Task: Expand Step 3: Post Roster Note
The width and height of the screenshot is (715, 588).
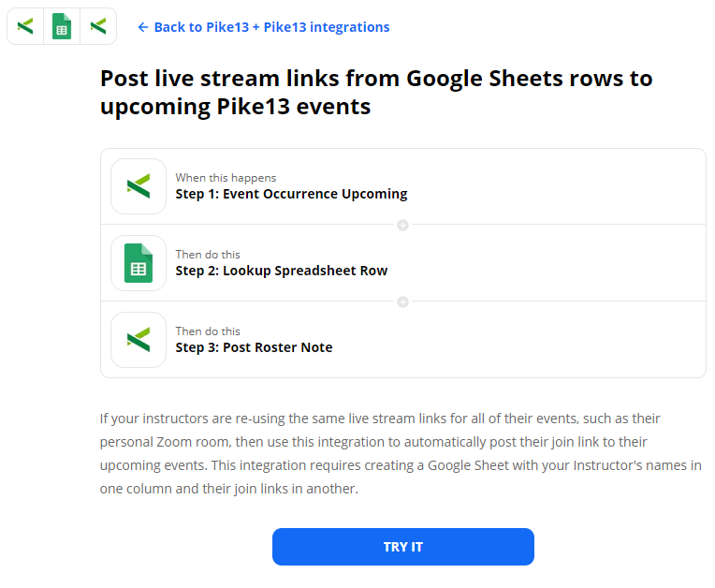Action: [x=254, y=348]
